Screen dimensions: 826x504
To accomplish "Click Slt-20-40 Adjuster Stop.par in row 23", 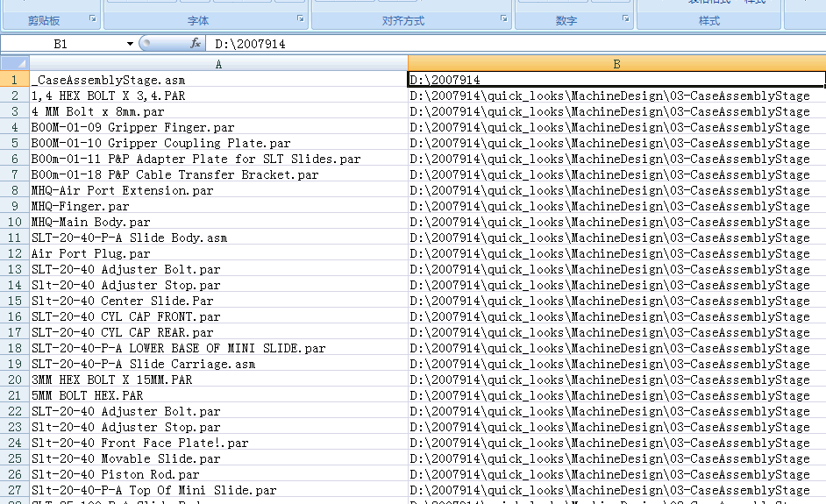I will pyautogui.click(x=218, y=427).
